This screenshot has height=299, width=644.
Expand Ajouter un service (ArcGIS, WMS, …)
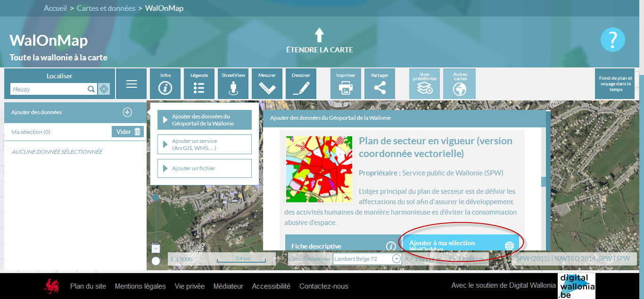pyautogui.click(x=205, y=144)
